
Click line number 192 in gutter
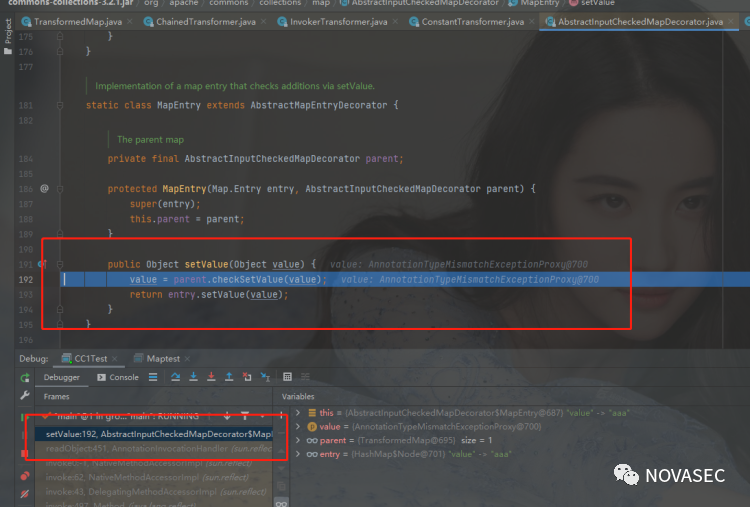(26, 279)
